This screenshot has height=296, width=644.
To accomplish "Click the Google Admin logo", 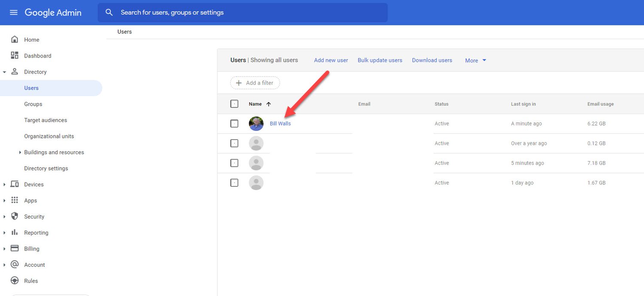I will pos(53,12).
